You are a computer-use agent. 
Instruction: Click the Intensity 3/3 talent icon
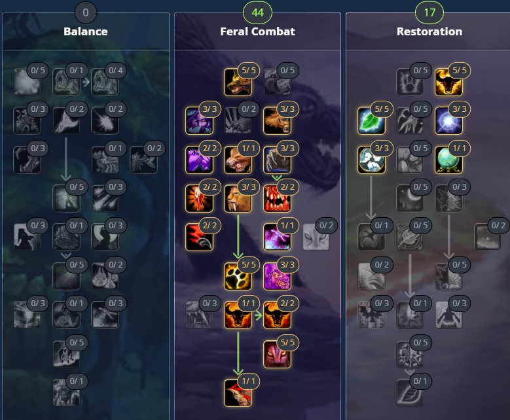448,120
